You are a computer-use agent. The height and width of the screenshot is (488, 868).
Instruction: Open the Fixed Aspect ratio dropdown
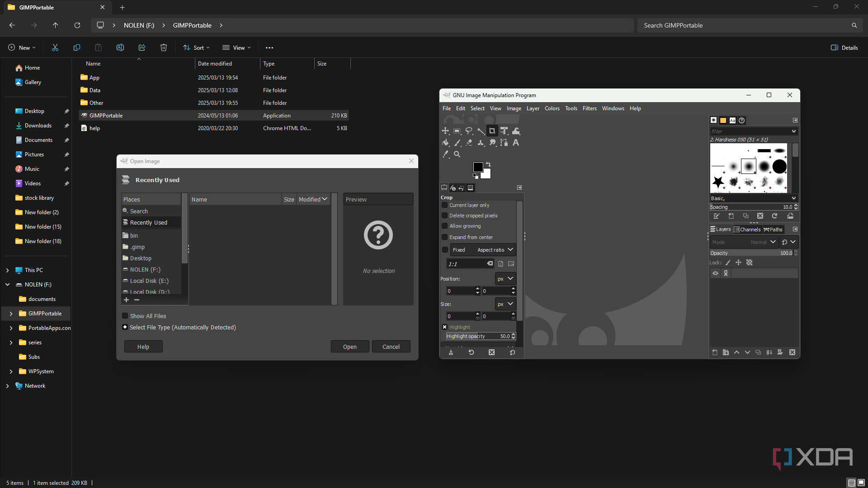483,250
